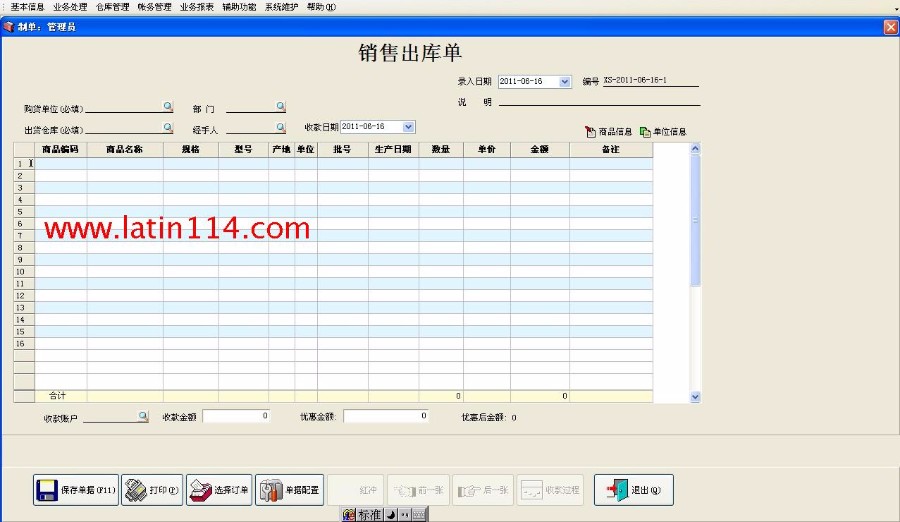900x522 pixels.
Task: Click 商品名称 column header
Action: pyautogui.click(x=125, y=149)
